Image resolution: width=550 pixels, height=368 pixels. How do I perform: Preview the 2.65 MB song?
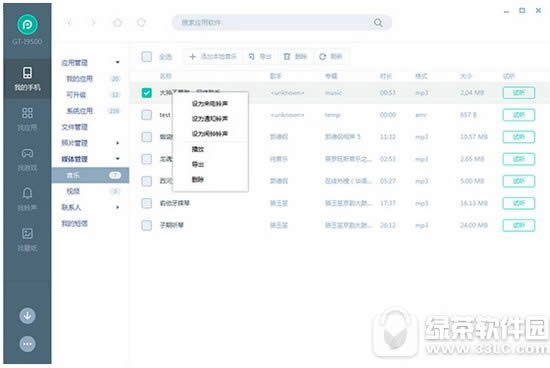tap(518, 159)
